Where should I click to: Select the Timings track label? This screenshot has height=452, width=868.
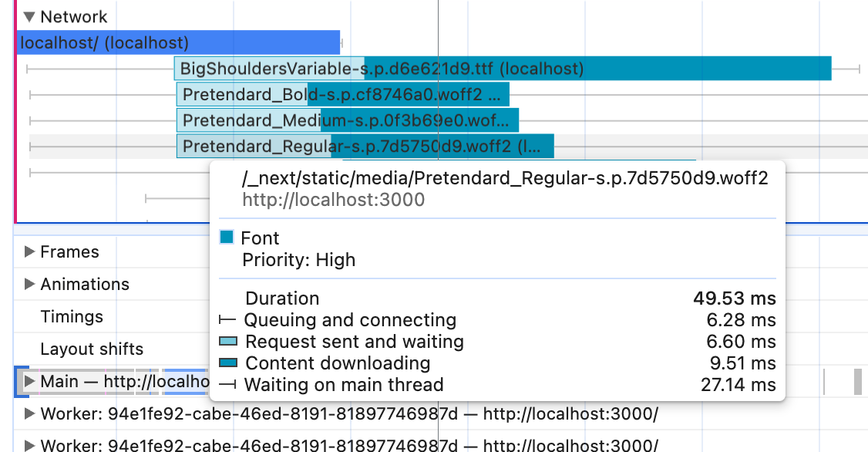72,316
